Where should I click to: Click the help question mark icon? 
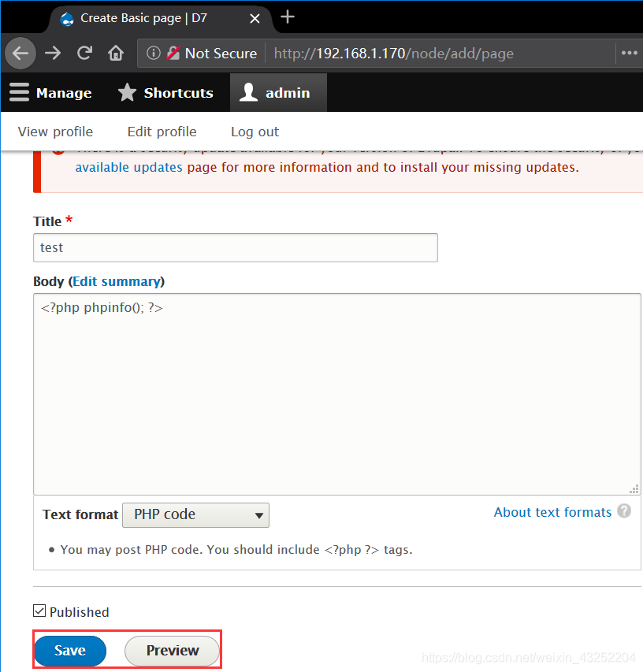pyautogui.click(x=624, y=510)
